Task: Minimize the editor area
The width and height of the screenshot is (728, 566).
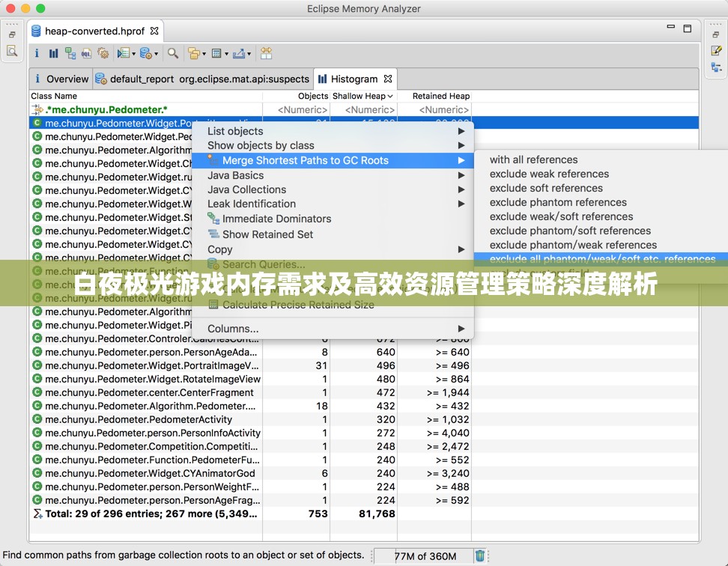Action: [x=671, y=27]
